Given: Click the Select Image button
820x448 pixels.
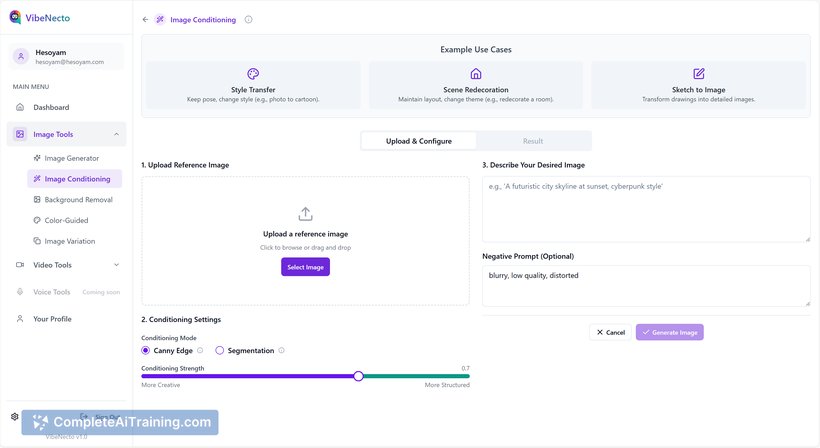Looking at the screenshot, I should pyautogui.click(x=305, y=267).
